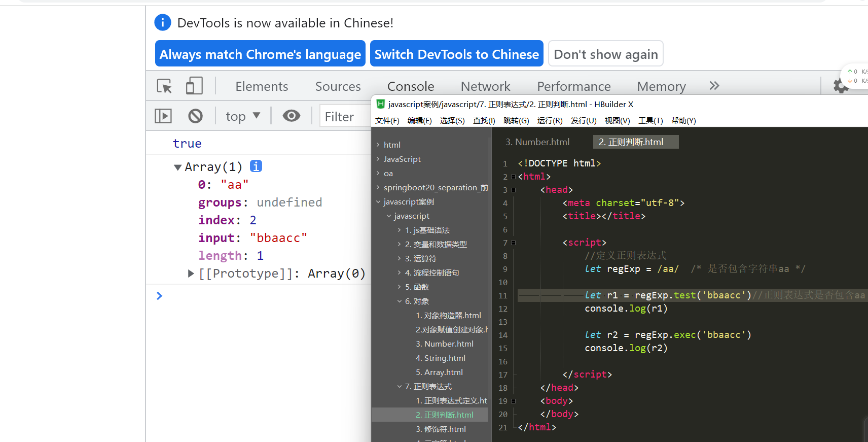Select 2. 正则判断.html in the file tree
This screenshot has height=442, width=868.
pos(445,415)
